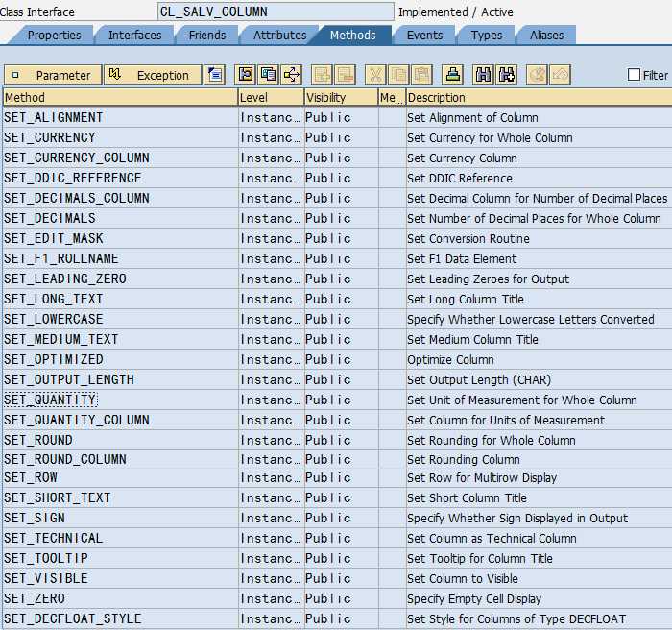
Task: Select the SET_OUTPUT_LENGTH method cell
Action: point(120,379)
